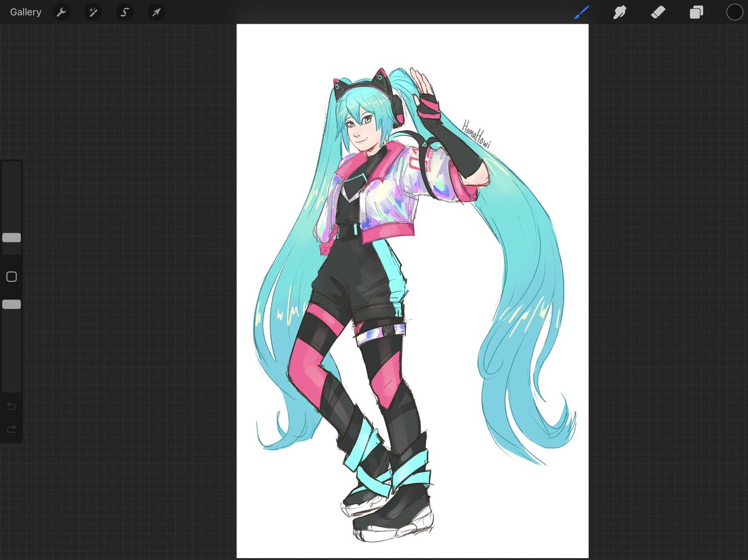Open the Adjustments magic wand menu
The height and width of the screenshot is (560, 748).
tap(93, 12)
